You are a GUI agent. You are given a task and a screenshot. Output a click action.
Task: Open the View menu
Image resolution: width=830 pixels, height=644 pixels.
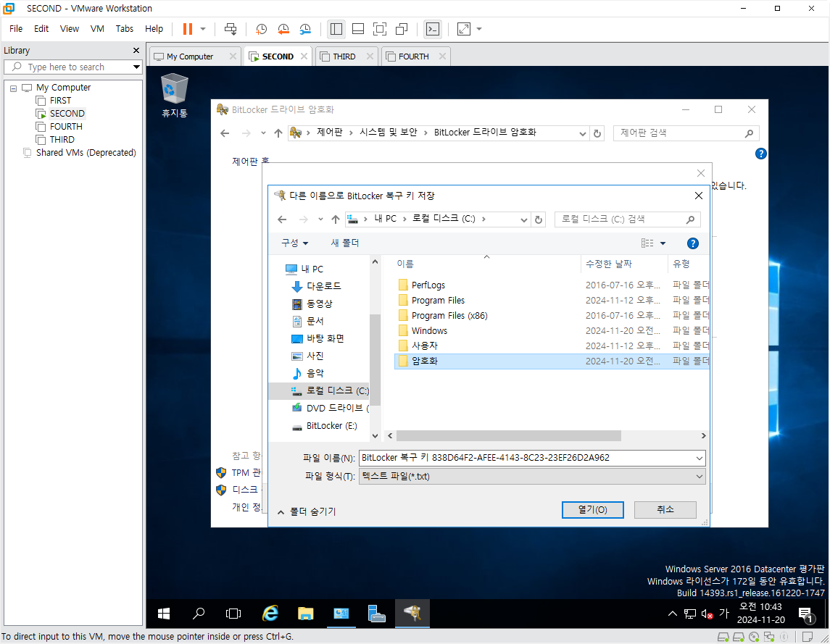(70, 28)
